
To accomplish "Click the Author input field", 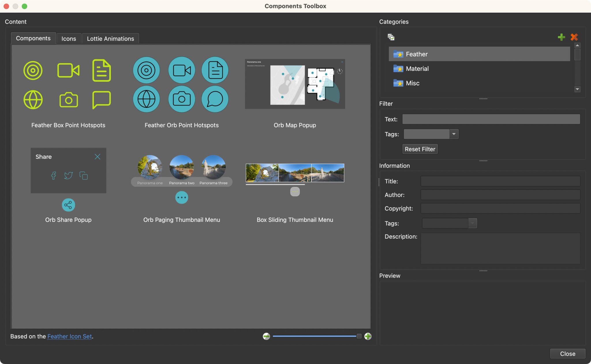I will [500, 195].
